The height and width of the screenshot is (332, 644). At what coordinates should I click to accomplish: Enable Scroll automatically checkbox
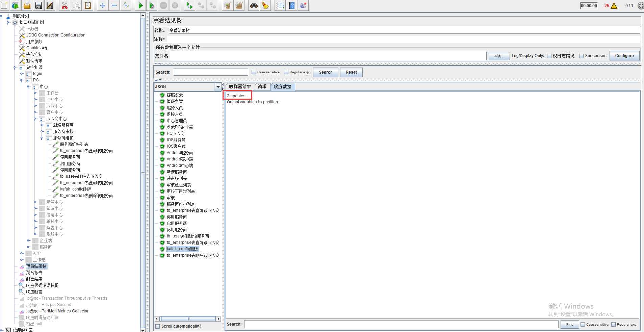tap(157, 326)
